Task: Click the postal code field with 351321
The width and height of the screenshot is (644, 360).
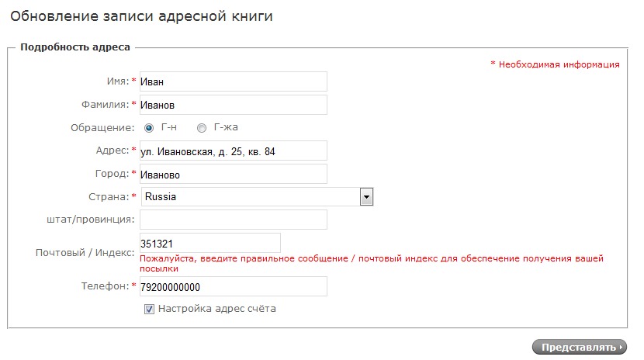Action: coord(209,243)
